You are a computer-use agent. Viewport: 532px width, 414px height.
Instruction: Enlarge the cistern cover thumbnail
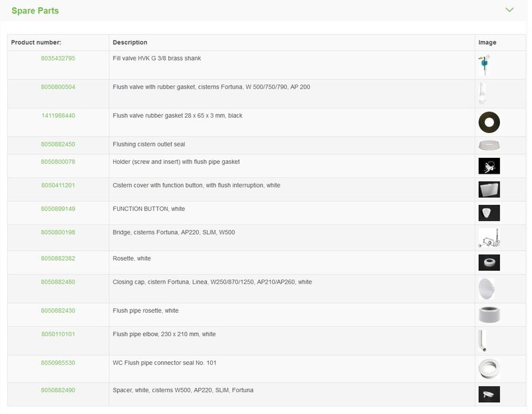click(489, 190)
